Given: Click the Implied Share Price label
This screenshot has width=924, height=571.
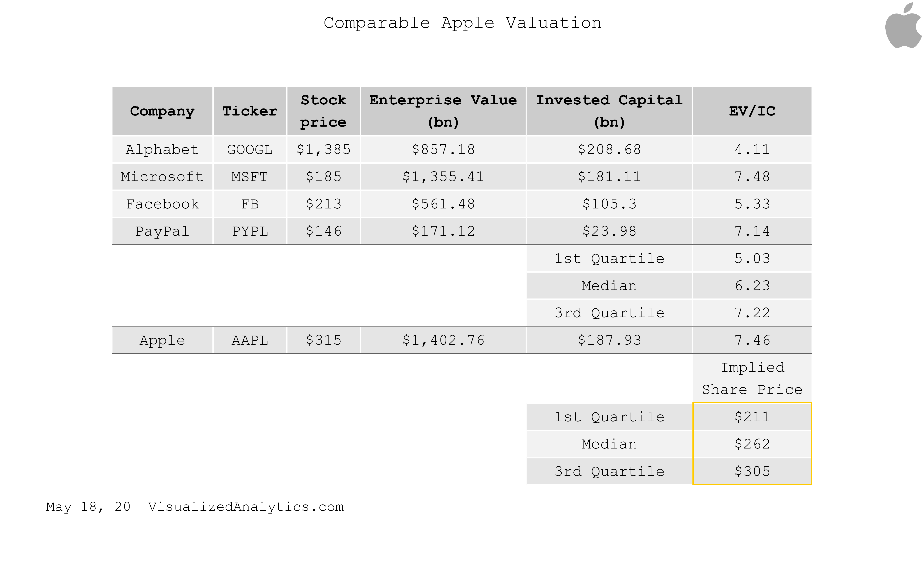Looking at the screenshot, I should point(752,378).
